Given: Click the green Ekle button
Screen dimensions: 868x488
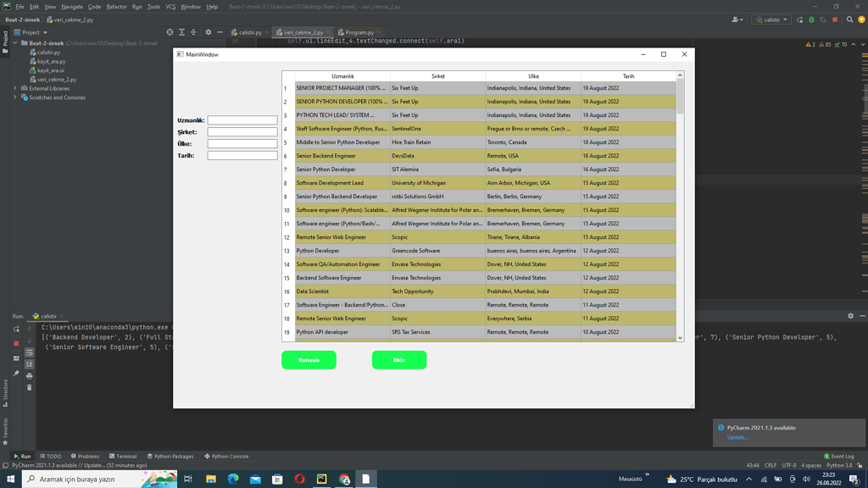Looking at the screenshot, I should tap(399, 360).
